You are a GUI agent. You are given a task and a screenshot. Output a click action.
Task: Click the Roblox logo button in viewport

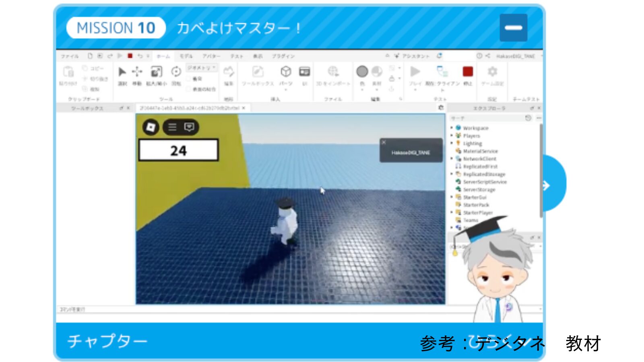pyautogui.click(x=151, y=127)
